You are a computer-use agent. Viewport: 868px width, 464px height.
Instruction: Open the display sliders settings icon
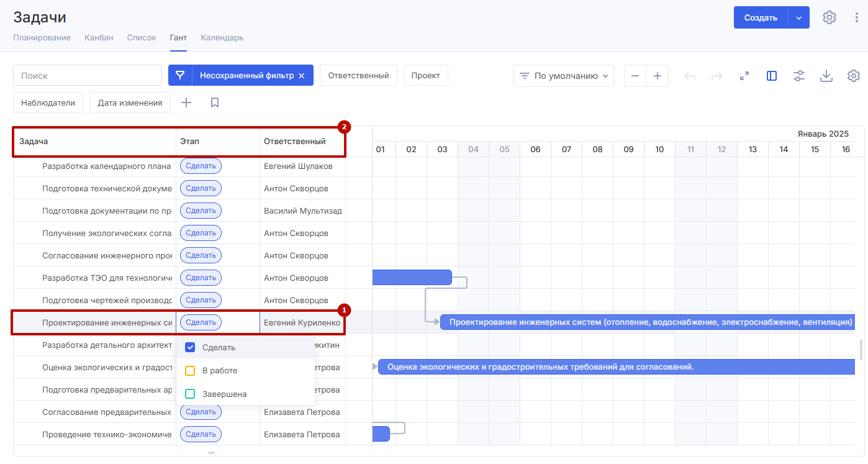(x=799, y=76)
